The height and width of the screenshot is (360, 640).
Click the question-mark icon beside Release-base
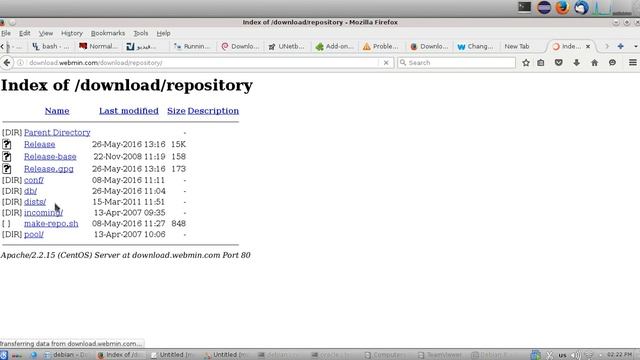pyautogui.click(x=7, y=156)
